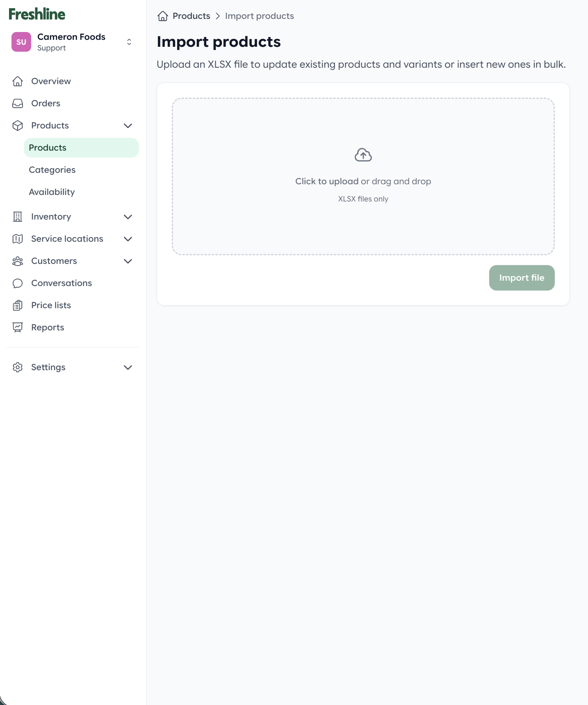Expand the Customers section chevron
588x705 pixels.
pyautogui.click(x=128, y=261)
